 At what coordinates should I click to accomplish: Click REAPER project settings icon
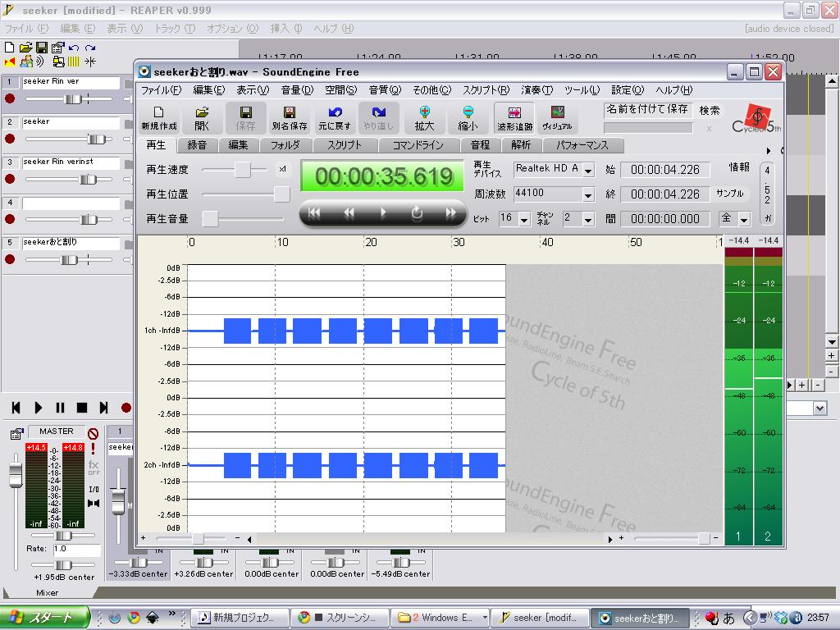58,47
